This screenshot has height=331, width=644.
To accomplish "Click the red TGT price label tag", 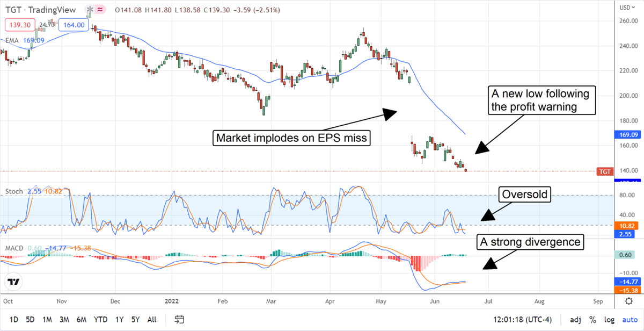I will click(604, 172).
